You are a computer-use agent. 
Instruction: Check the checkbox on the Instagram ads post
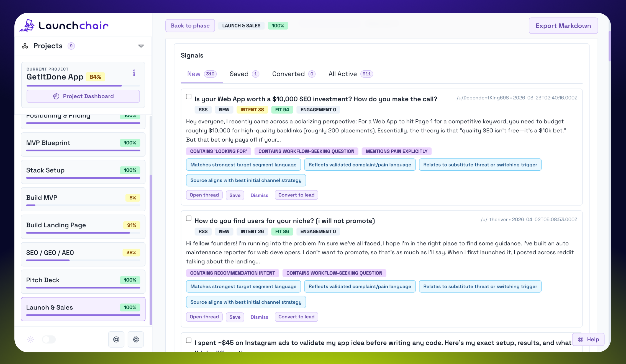pos(189,340)
